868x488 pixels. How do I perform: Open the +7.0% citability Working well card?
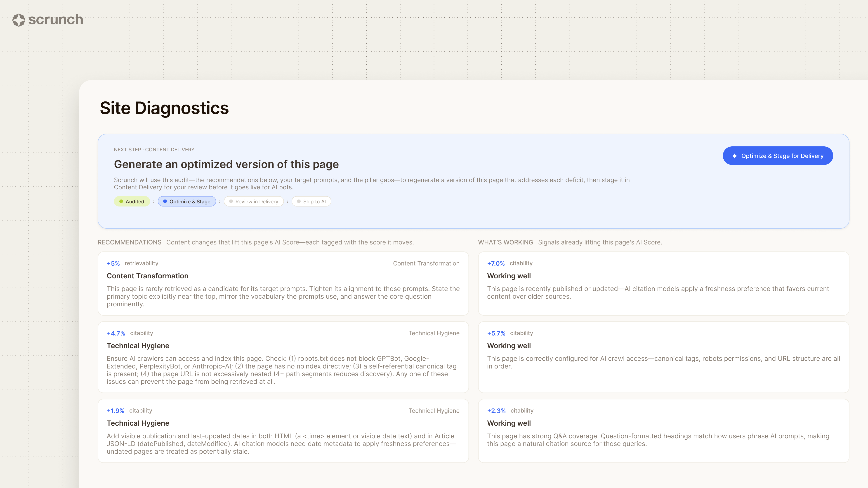coord(663,284)
